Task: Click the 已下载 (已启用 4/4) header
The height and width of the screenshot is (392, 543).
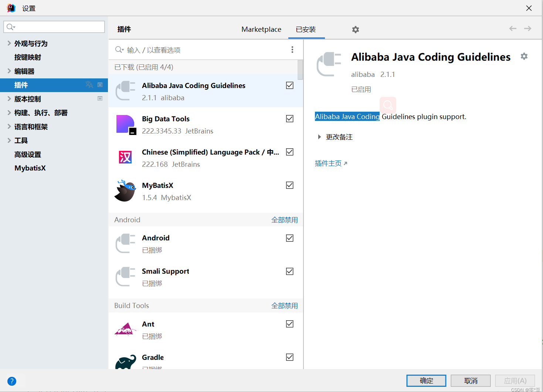Action: pos(144,67)
